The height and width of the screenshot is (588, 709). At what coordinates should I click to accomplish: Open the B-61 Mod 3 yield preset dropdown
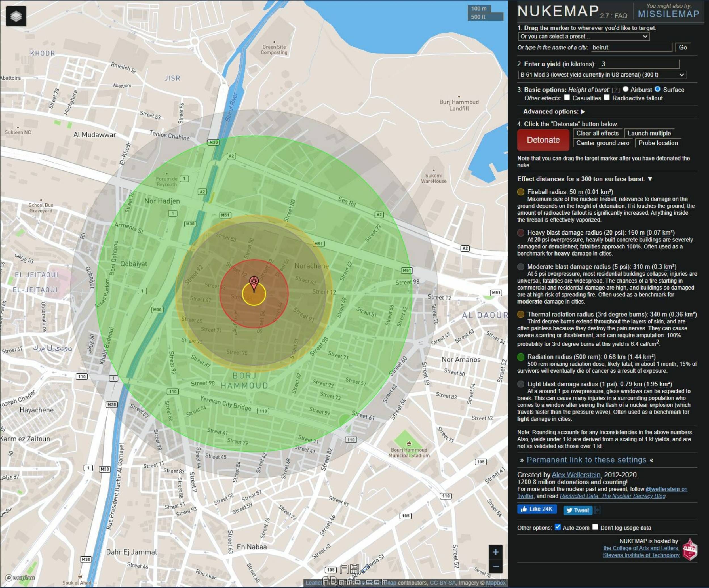[x=602, y=75]
